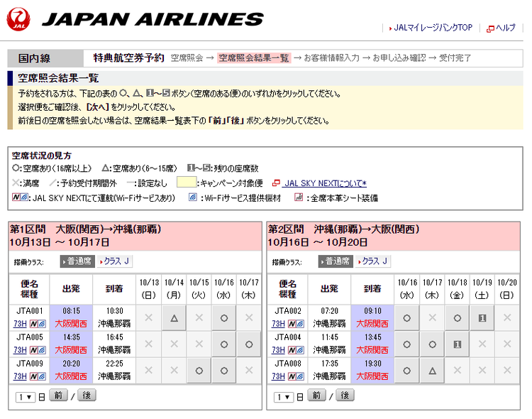Open JAL SKY NEXTについて link
Viewport: 532px width, 419px height.
pyautogui.click(x=325, y=183)
